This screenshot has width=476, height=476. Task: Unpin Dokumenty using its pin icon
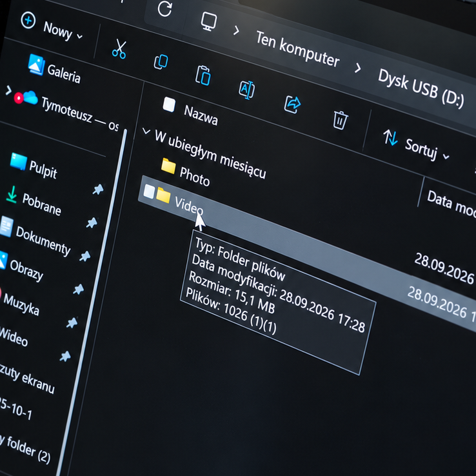tap(85, 256)
